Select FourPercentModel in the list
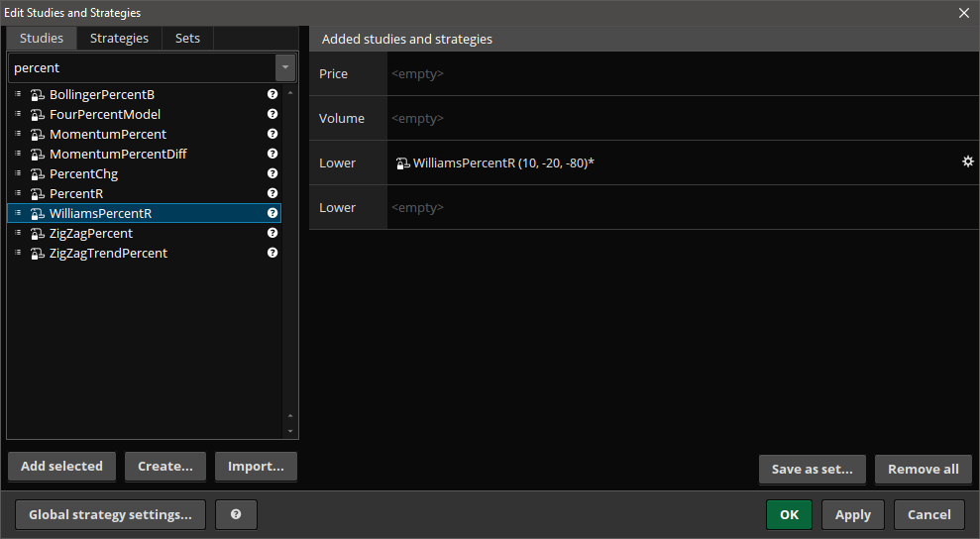The width and height of the screenshot is (980, 539). pyautogui.click(x=144, y=114)
